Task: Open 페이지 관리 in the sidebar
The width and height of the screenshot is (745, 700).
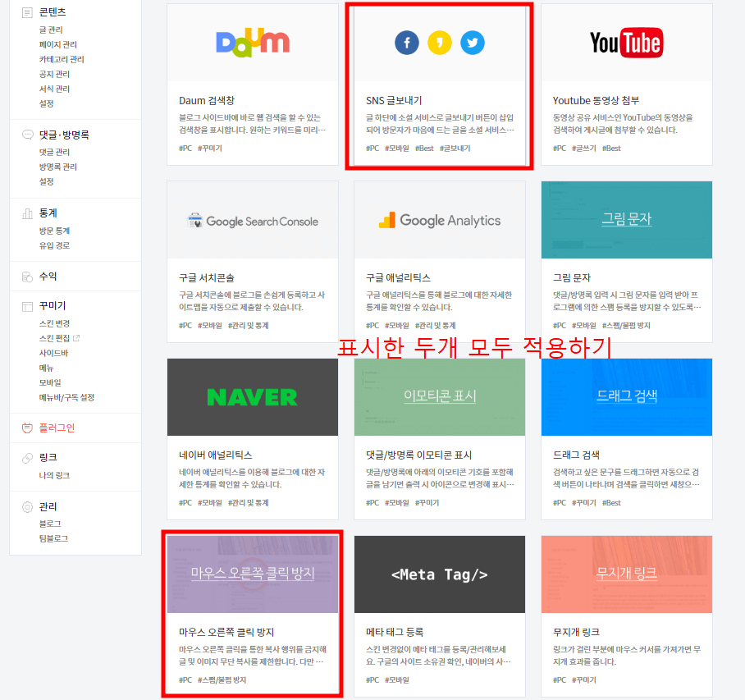Action: tap(58, 44)
